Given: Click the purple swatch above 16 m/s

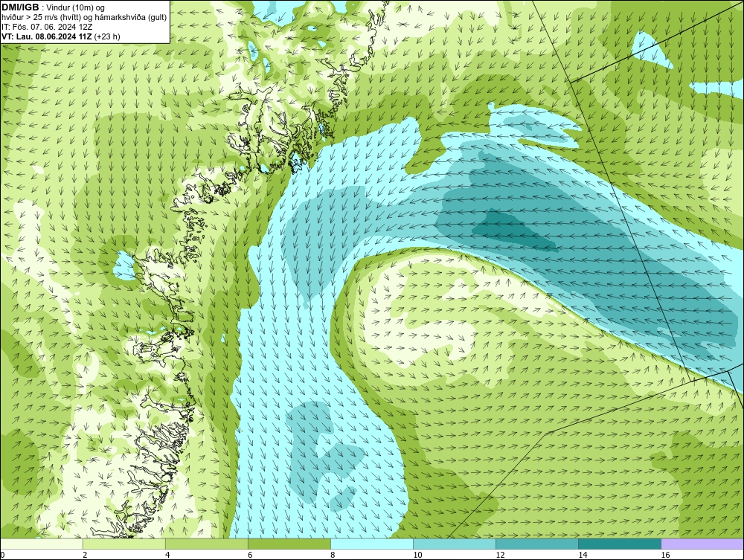Looking at the screenshot, I should [x=702, y=544].
